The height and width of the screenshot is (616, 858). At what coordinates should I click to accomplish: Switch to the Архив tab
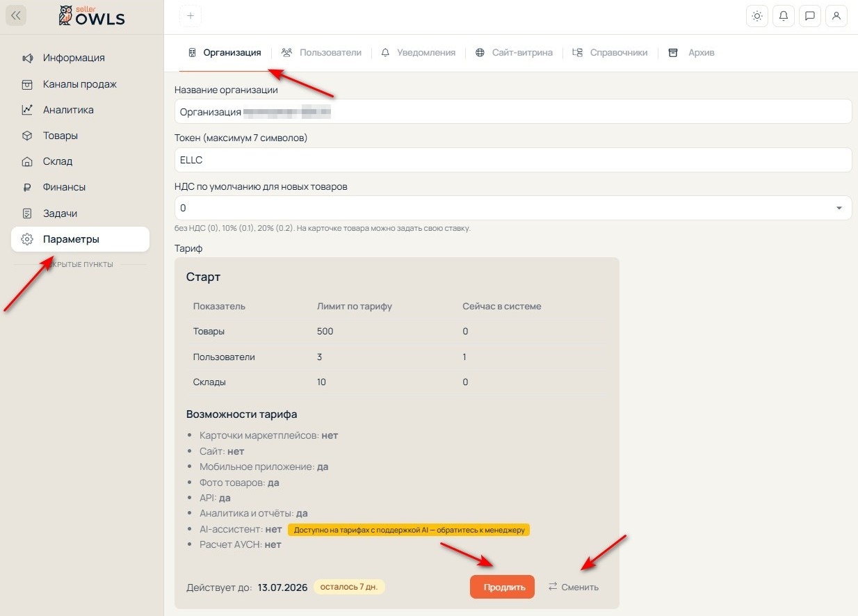pos(691,53)
